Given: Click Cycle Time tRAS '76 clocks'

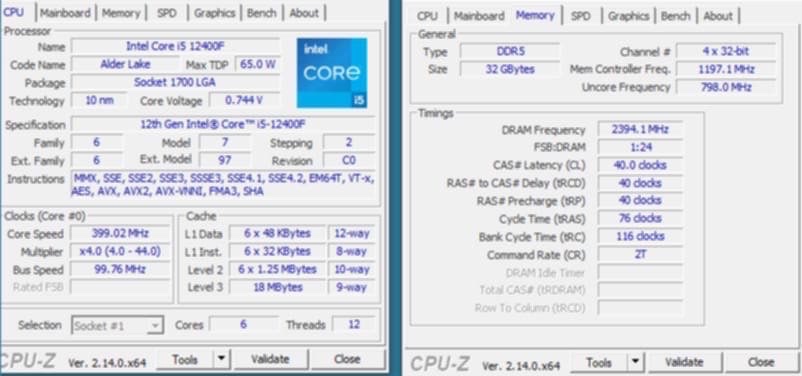Looking at the screenshot, I should tap(640, 218).
